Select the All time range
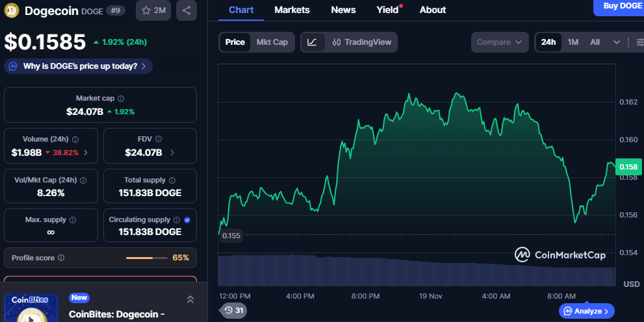The image size is (644, 322). coord(595,42)
